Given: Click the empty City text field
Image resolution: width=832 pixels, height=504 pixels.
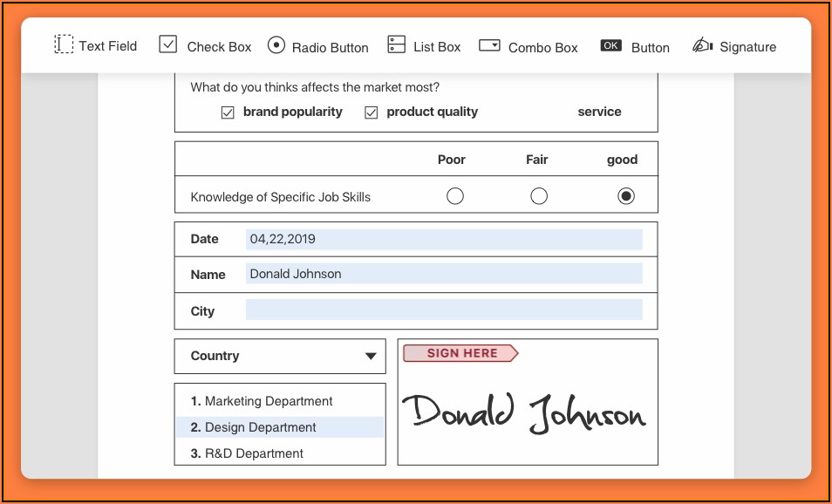Looking at the screenshot, I should 444,310.
